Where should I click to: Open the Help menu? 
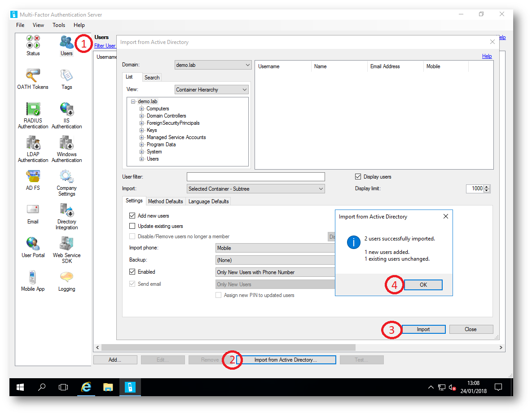pos(79,25)
